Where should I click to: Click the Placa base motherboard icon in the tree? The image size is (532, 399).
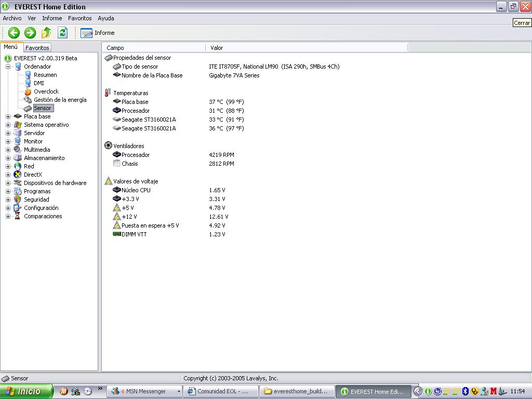[18, 116]
